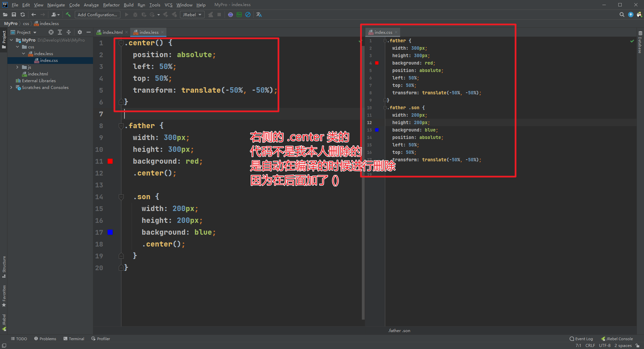Viewport: 644px width, 349px height.
Task: Fold the .father block at line 8
Action: tap(121, 126)
